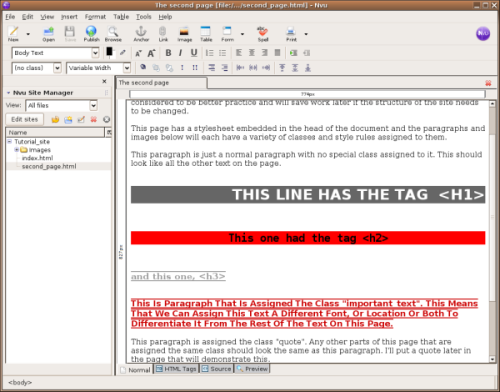Click the Browse magnifier icon

point(113,33)
